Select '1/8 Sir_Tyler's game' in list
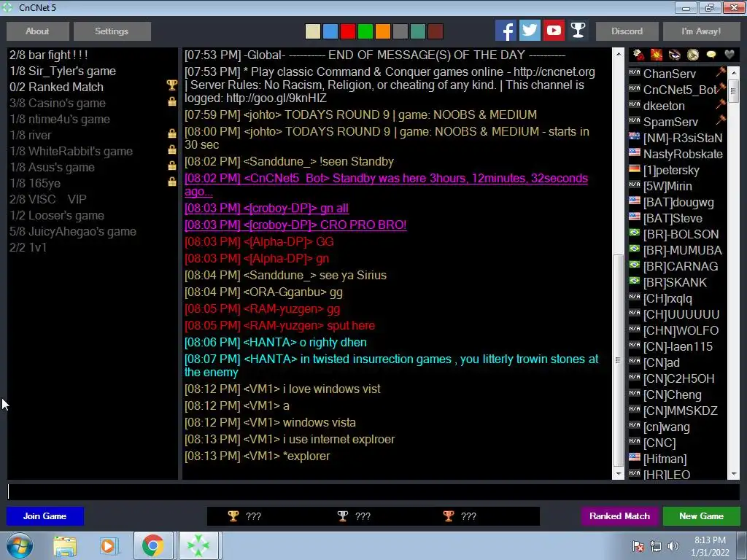The height and width of the screenshot is (560, 747). 93,71
